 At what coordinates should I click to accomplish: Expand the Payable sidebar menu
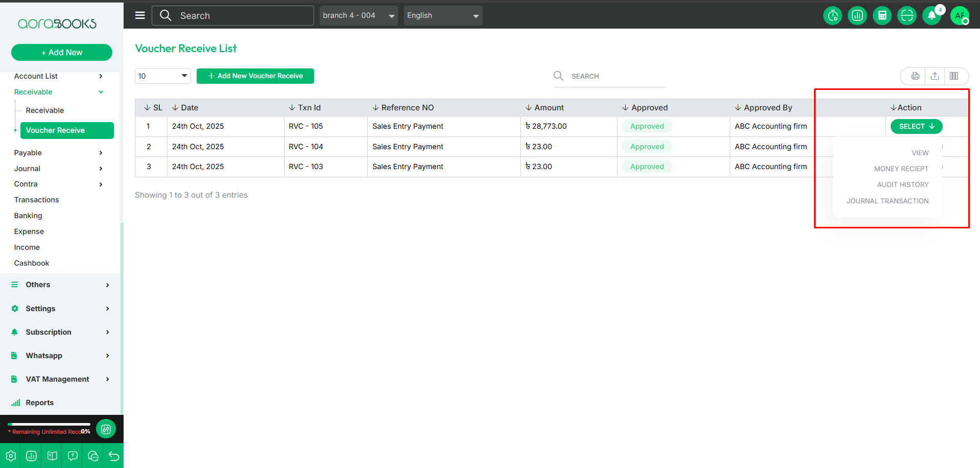pyautogui.click(x=58, y=153)
